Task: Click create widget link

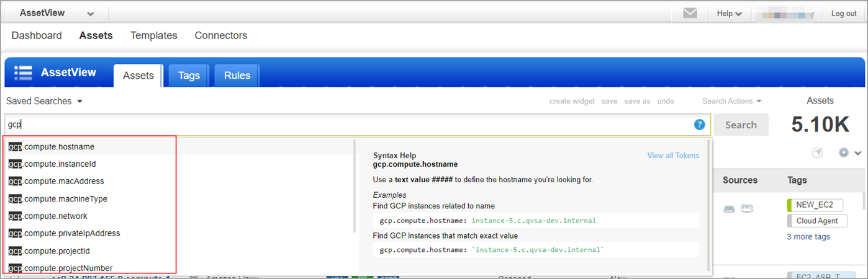Action: (572, 101)
